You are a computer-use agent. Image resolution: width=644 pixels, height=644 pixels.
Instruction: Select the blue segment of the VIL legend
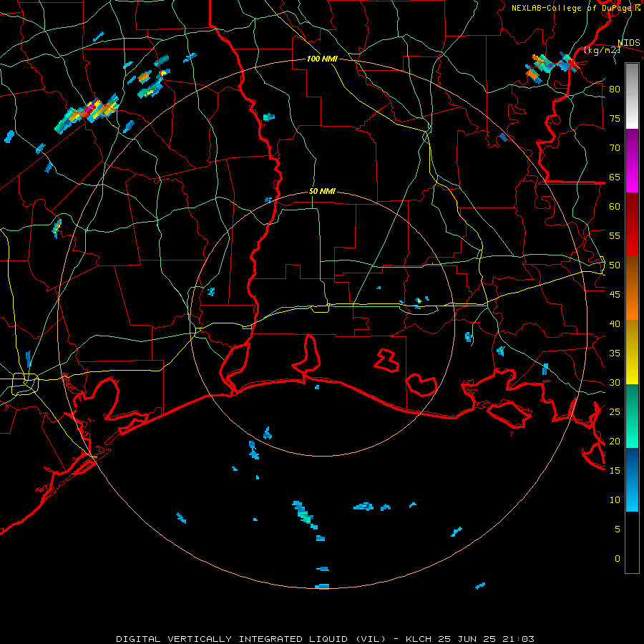(x=632, y=479)
